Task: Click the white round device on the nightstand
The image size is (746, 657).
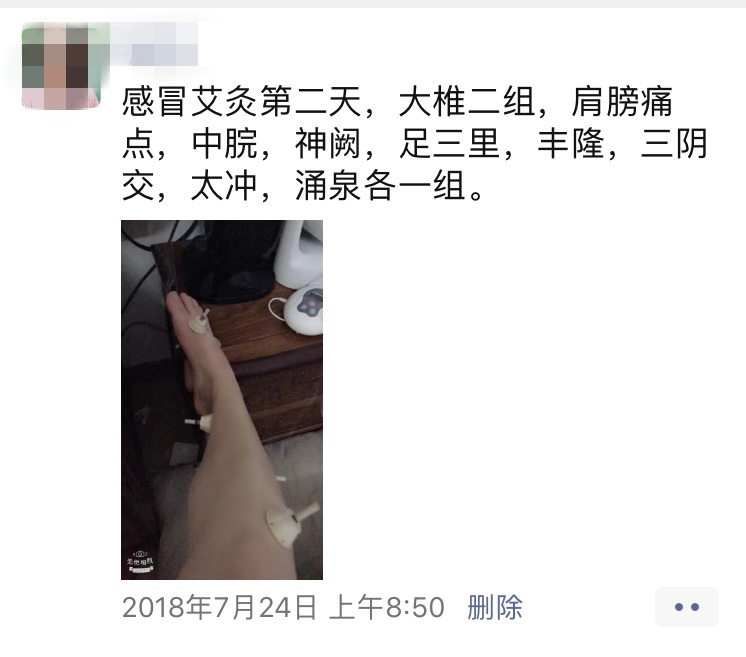Action: (304, 311)
